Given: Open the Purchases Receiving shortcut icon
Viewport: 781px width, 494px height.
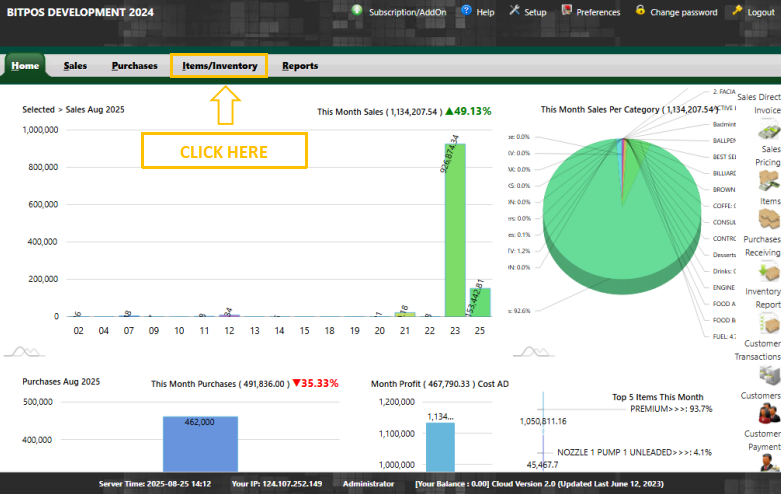Looking at the screenshot, I should pyautogui.click(x=768, y=270).
